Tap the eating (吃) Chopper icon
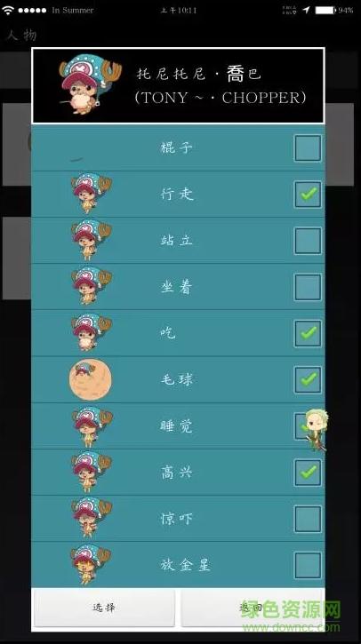Image resolution: width=361 pixels, height=644 pixels. [91, 332]
